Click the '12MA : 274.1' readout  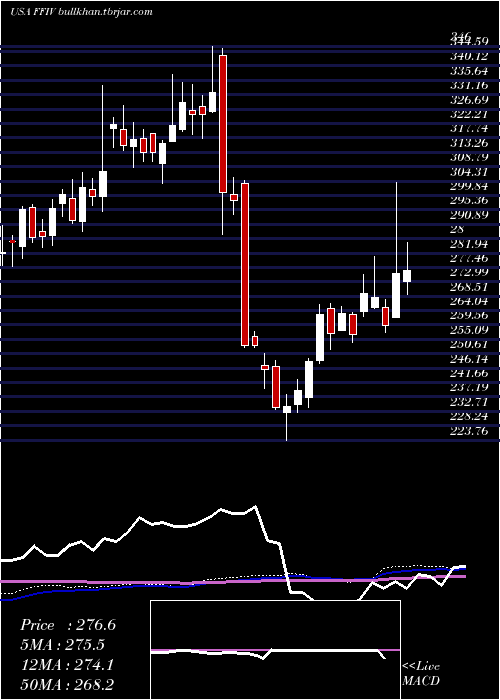[67, 665]
